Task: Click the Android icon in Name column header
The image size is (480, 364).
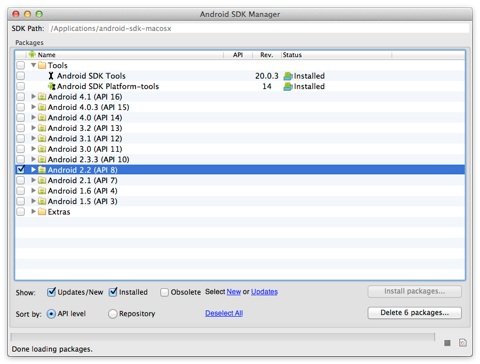Action: (x=32, y=54)
